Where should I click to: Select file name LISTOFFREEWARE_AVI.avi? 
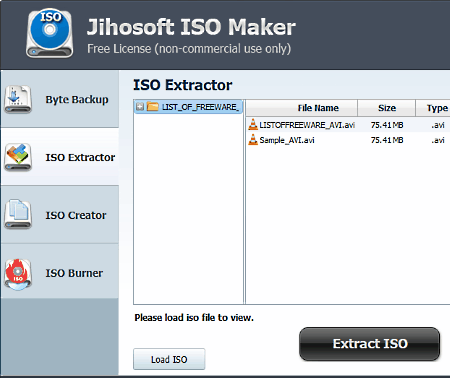tap(307, 125)
